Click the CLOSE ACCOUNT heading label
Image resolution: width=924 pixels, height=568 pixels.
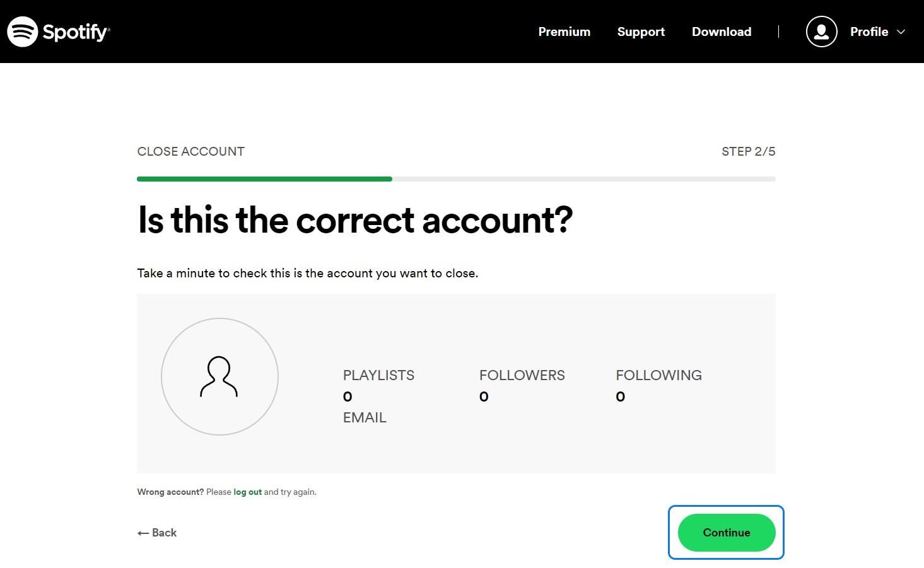point(190,151)
